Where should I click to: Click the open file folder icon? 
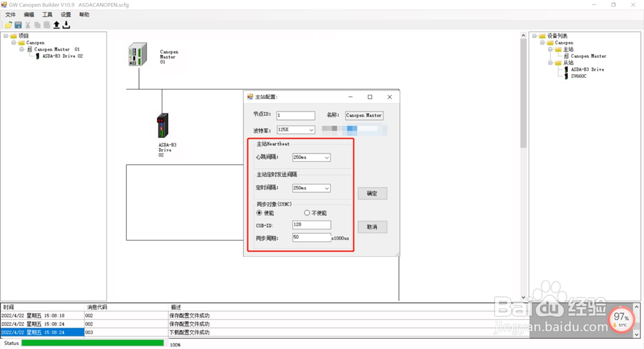[x=8, y=25]
